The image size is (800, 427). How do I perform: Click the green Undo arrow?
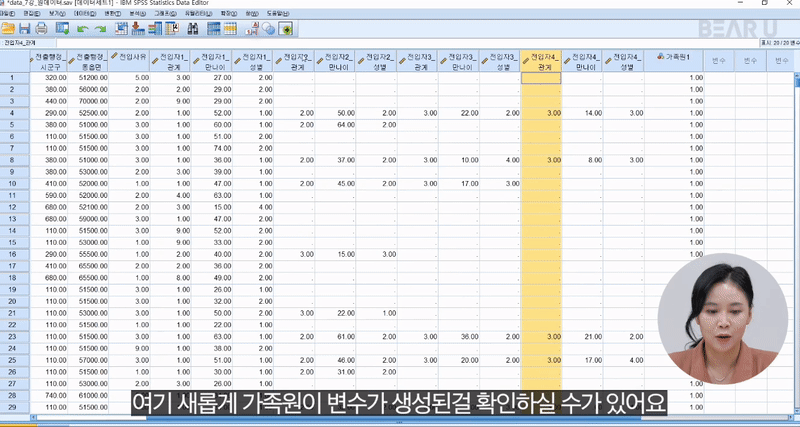(x=82, y=29)
